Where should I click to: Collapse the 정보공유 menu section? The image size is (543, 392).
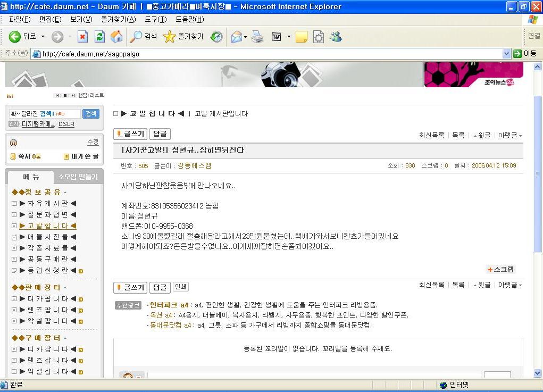point(65,193)
